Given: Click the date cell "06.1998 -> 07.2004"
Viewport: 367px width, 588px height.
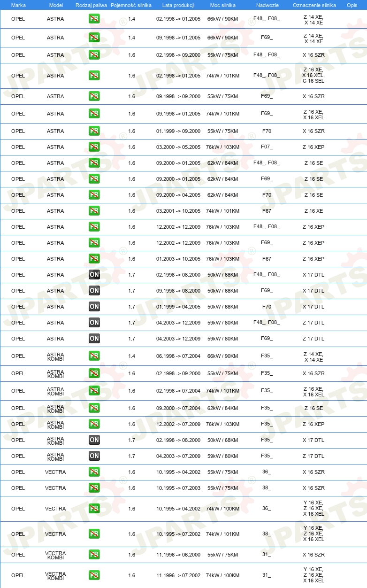Looking at the screenshot, I should [178, 356].
